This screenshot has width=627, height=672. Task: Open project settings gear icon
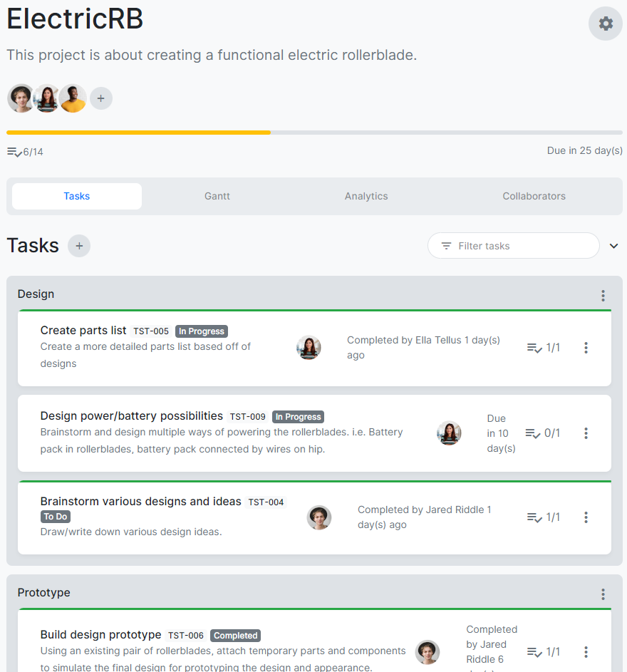click(x=606, y=24)
